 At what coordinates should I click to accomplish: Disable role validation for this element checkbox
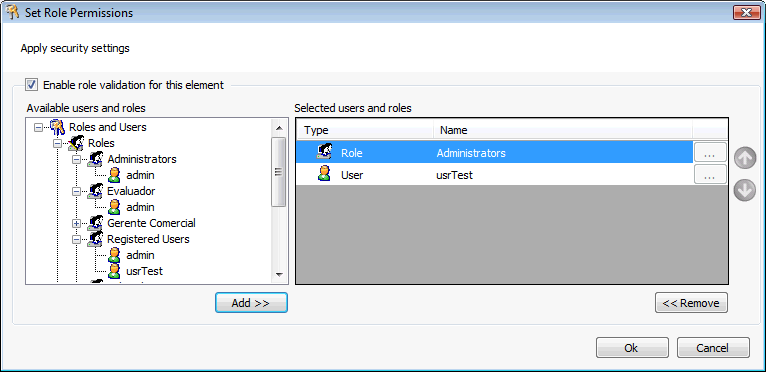coord(32,85)
